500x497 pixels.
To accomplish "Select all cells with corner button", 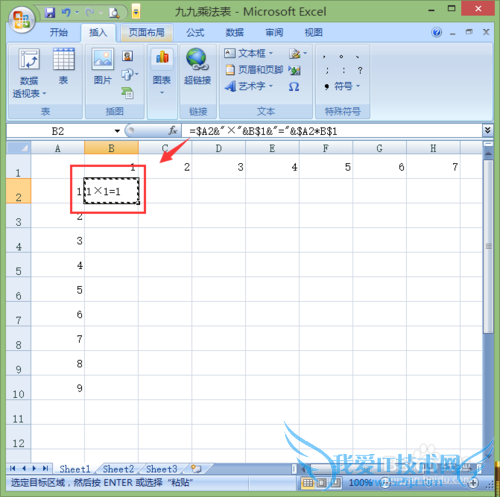I will click(19, 148).
